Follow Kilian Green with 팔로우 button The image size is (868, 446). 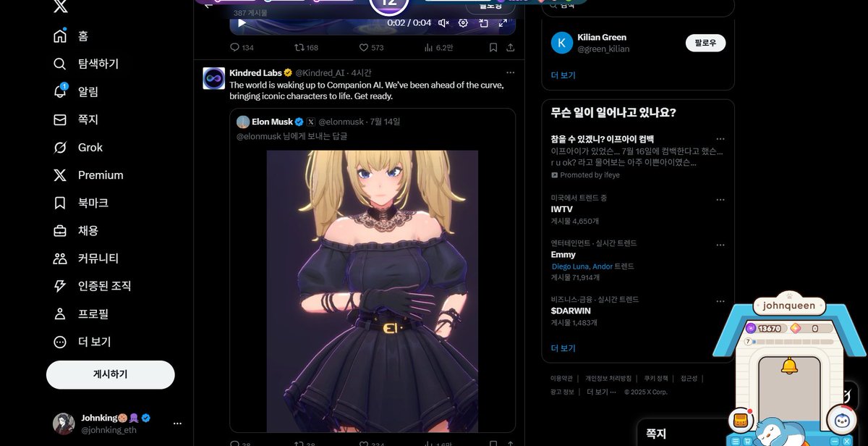pos(705,43)
